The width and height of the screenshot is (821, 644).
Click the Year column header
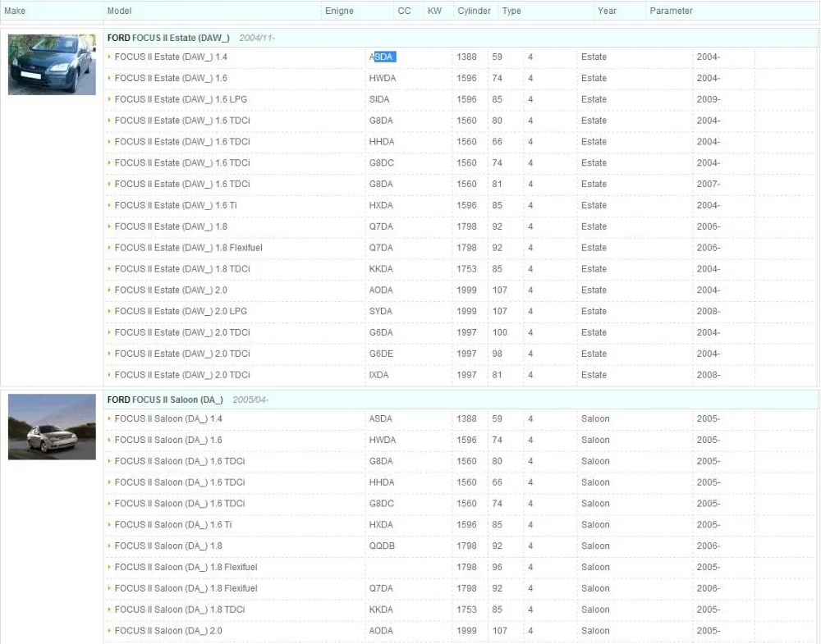607,11
